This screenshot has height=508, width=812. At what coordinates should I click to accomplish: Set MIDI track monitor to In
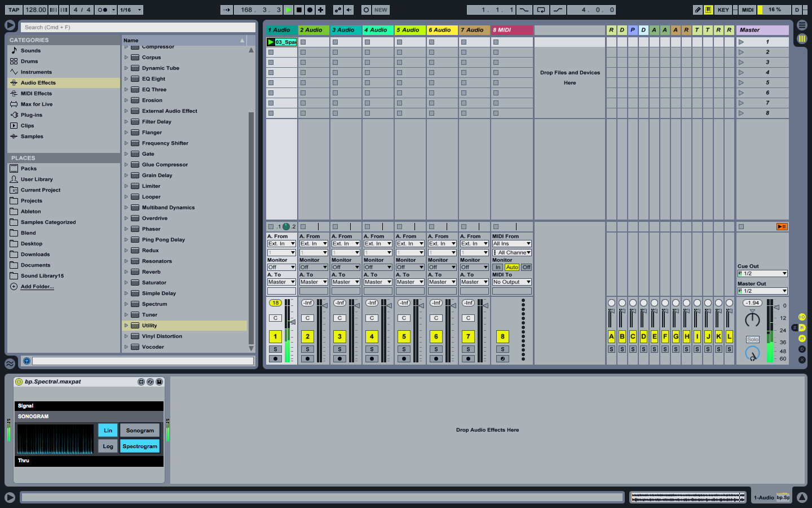498,268
